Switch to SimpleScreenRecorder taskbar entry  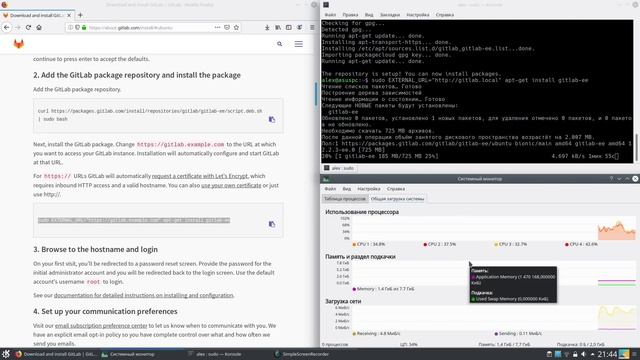pyautogui.click(x=302, y=354)
